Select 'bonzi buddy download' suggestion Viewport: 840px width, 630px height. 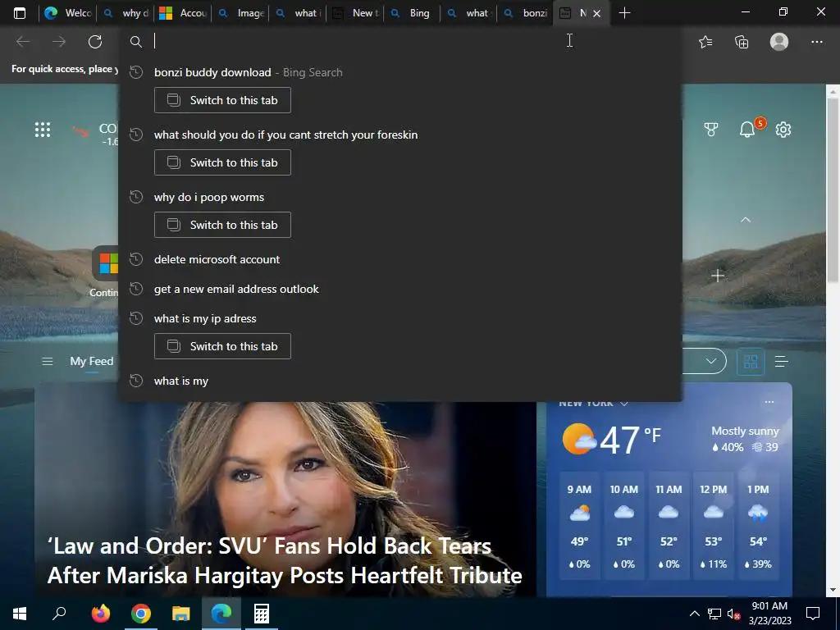click(x=399, y=72)
